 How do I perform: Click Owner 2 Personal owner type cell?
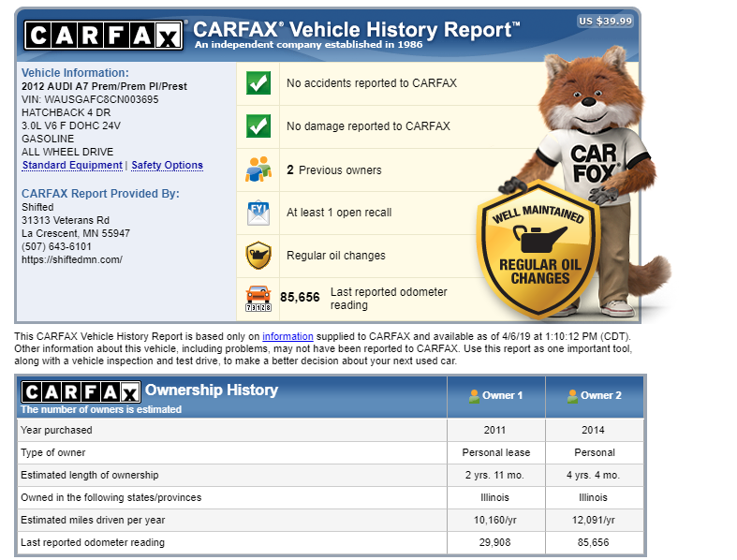point(595,452)
